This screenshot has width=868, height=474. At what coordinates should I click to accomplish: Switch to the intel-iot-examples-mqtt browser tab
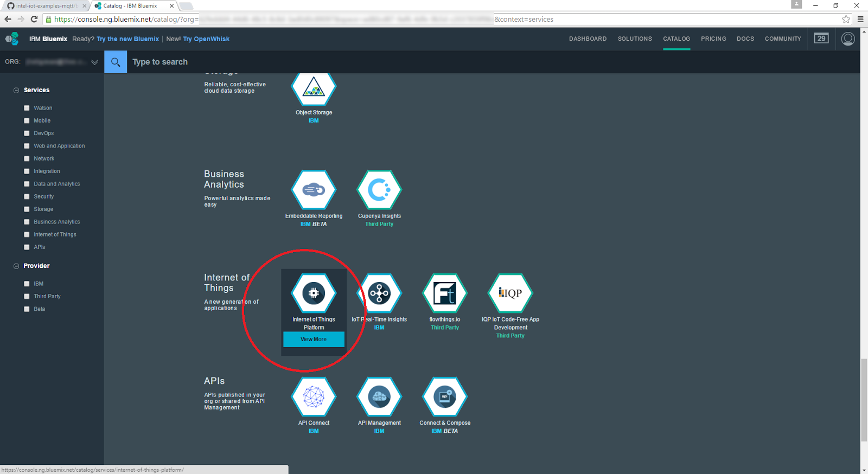46,6
